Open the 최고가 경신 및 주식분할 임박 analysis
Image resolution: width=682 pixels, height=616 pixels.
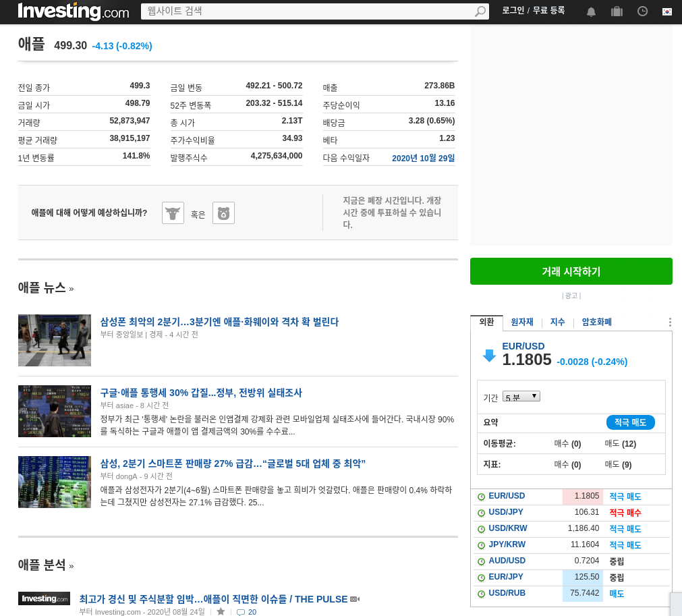[213, 599]
